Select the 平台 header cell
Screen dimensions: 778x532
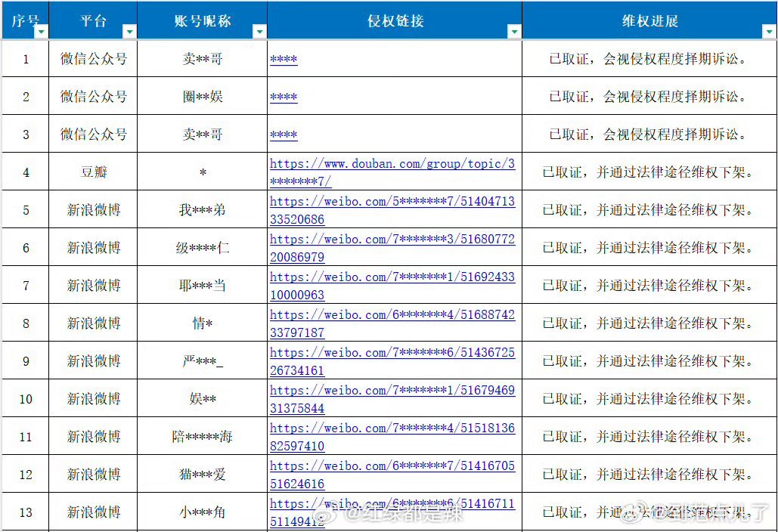click(x=93, y=20)
